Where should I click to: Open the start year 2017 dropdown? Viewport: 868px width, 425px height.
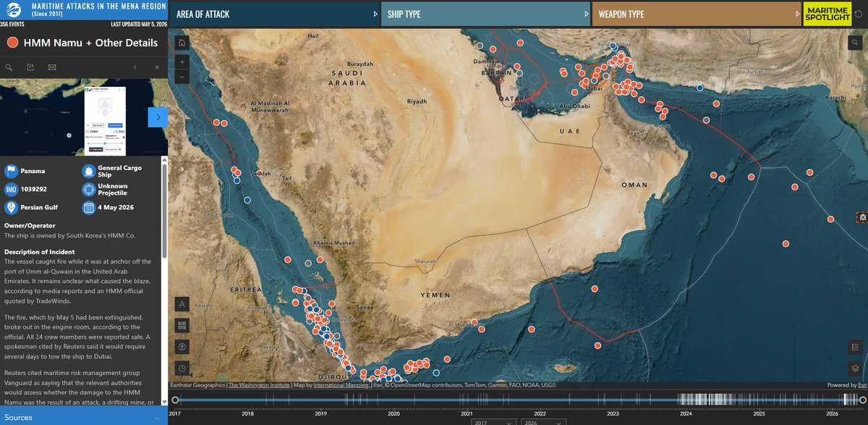coord(494,421)
